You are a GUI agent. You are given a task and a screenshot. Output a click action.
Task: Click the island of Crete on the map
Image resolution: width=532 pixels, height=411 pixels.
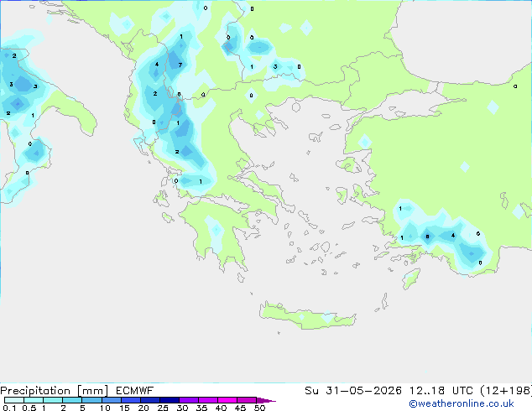(307, 317)
